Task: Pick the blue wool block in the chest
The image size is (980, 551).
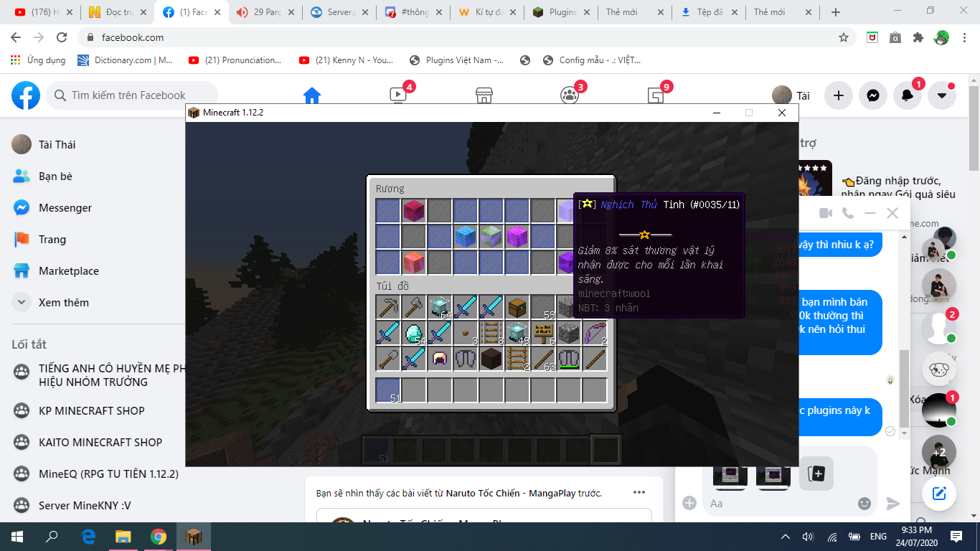Action: (466, 236)
